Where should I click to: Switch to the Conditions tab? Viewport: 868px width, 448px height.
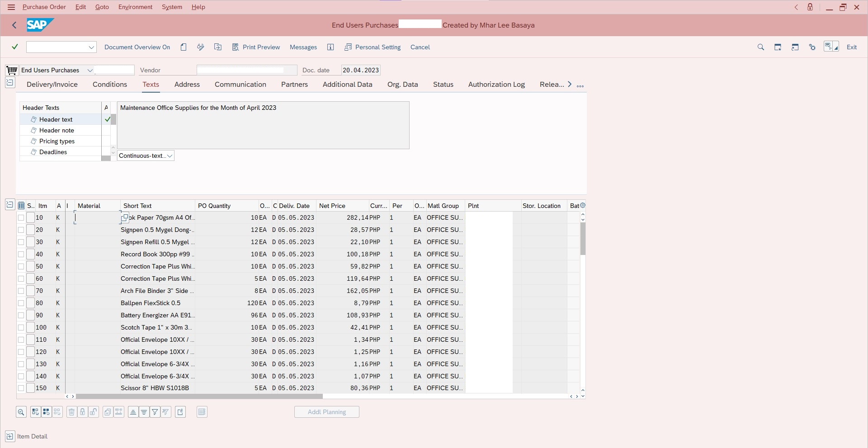pyautogui.click(x=110, y=85)
